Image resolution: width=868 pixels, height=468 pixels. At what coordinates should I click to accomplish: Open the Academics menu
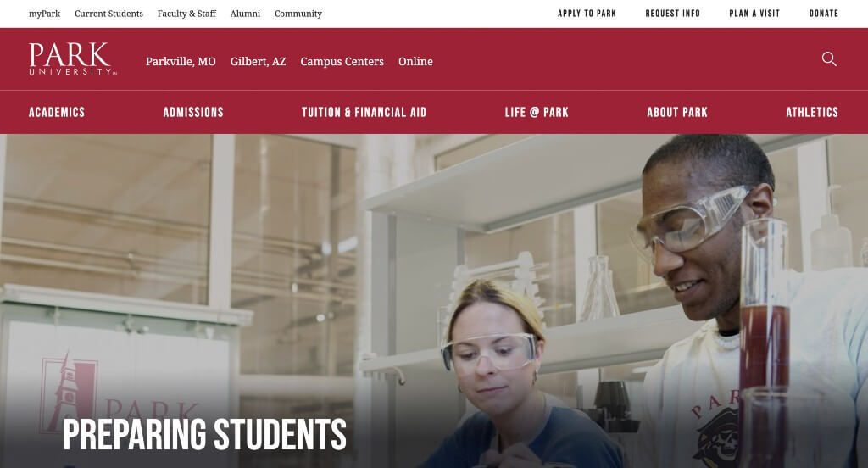pyautogui.click(x=57, y=113)
